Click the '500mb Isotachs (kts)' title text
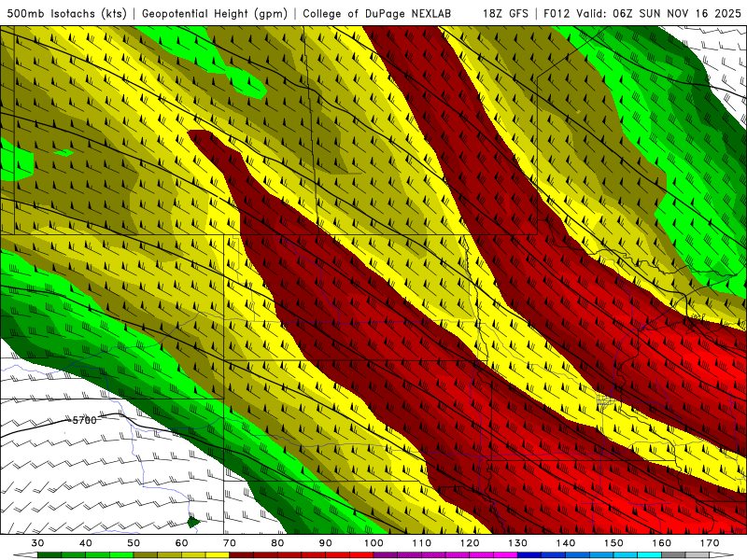 66,13
